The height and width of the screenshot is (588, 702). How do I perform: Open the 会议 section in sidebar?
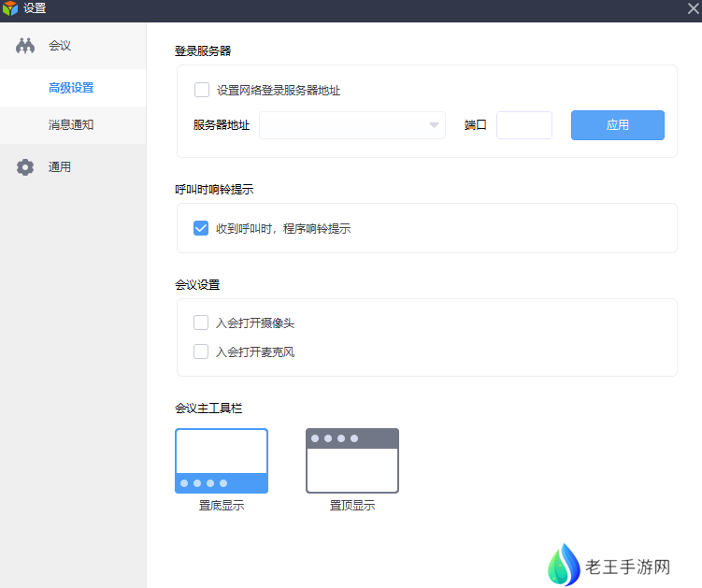(x=73, y=46)
